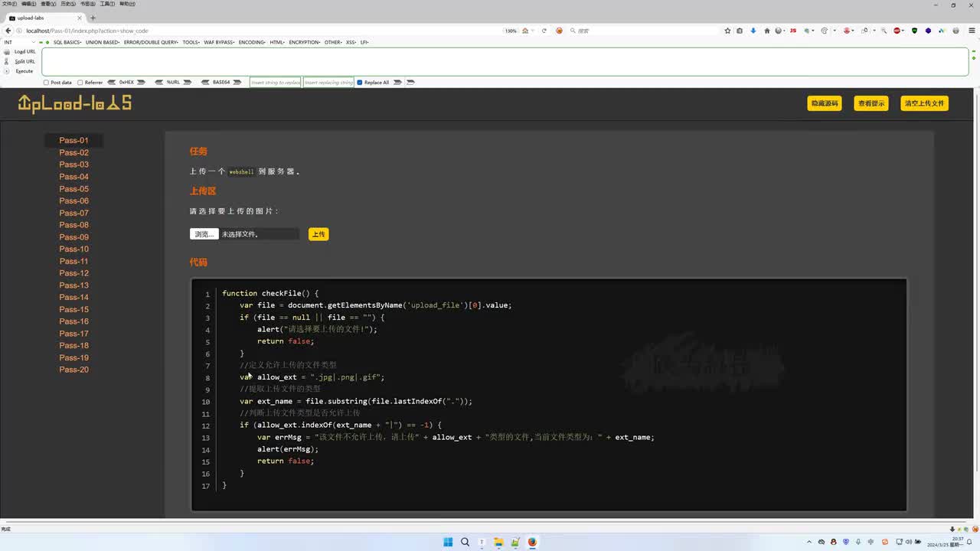Open taskbar Search magnifier
The image size is (980, 551).
(465, 542)
